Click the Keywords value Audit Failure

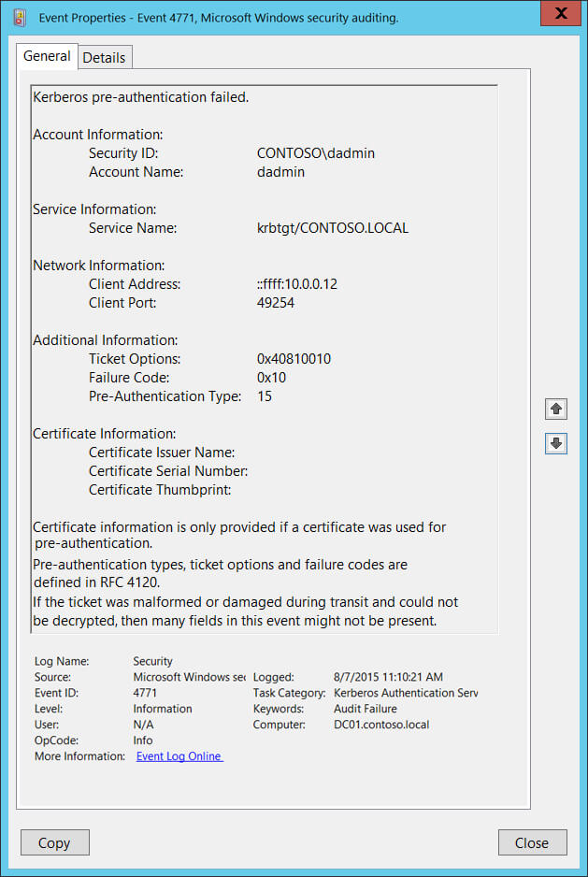[365, 709]
